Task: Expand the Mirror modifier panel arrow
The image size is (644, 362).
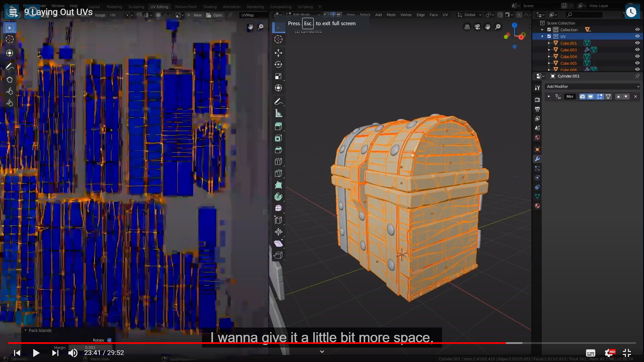Action: [549, 97]
